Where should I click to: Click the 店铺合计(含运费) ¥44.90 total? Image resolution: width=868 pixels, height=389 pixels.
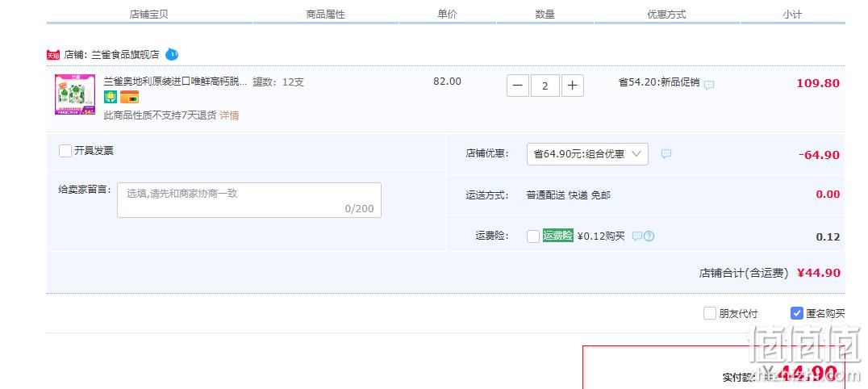click(x=770, y=273)
